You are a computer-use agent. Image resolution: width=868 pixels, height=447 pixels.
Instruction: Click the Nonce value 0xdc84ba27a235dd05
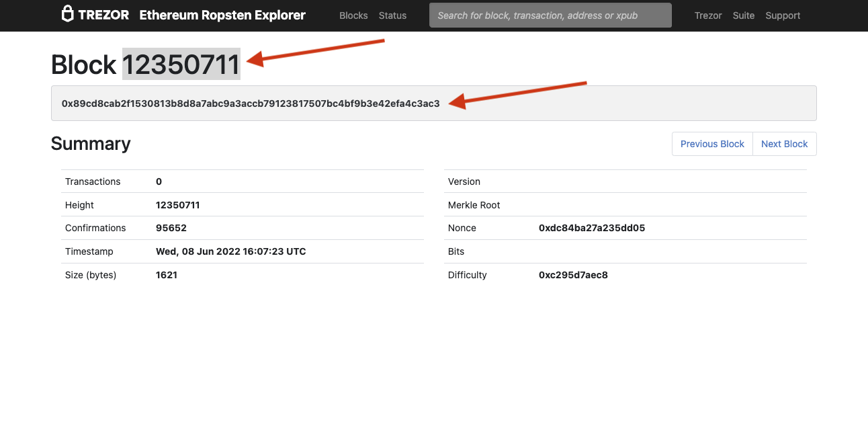point(592,228)
